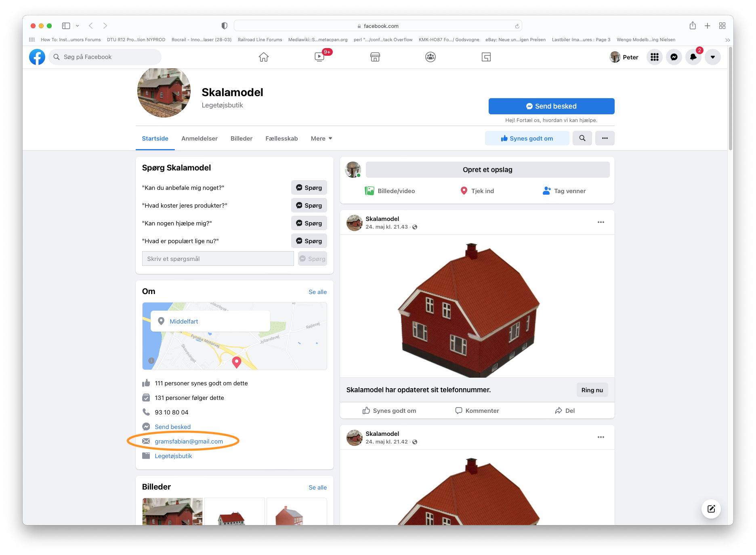756x555 pixels.
Task: Click phone number 93 10 80 04
Action: (172, 412)
